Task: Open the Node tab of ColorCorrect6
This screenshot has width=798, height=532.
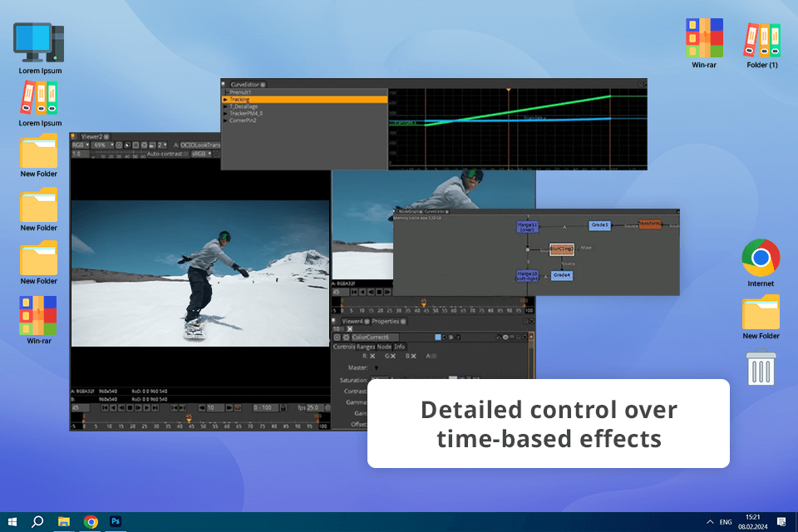Action: pyautogui.click(x=384, y=347)
